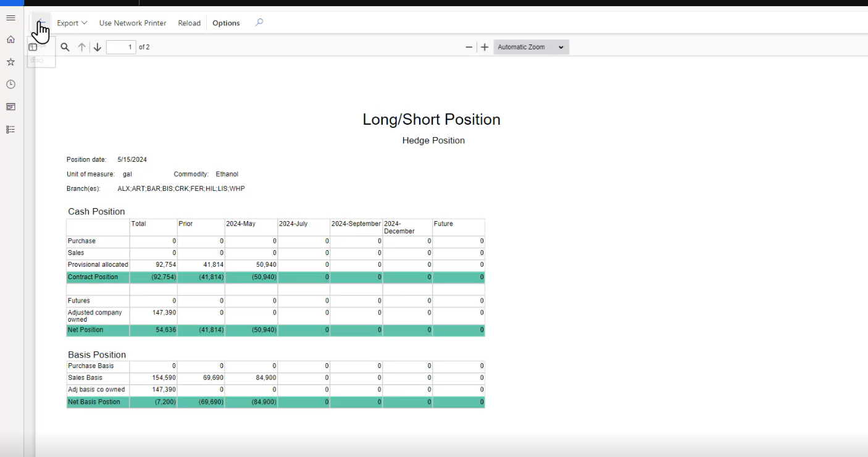Image resolution: width=868 pixels, height=457 pixels.
Task: Open the Options menu
Action: point(225,23)
